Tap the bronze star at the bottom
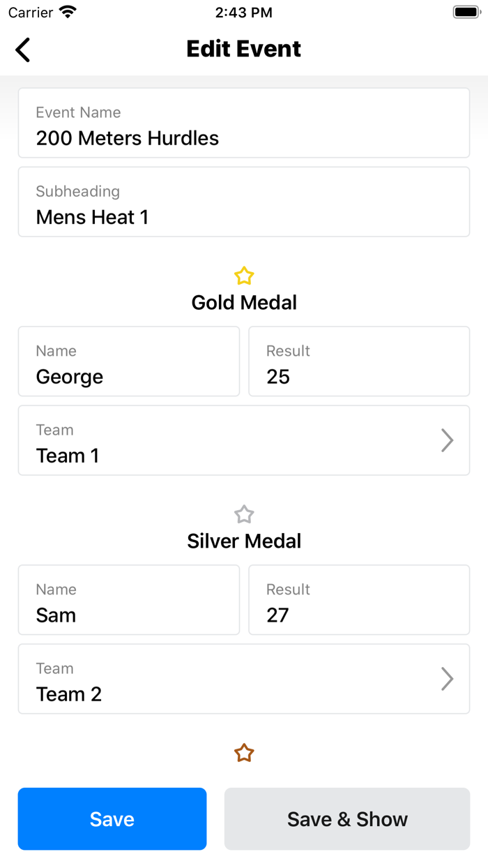Image resolution: width=488 pixels, height=868 pixels. pyautogui.click(x=244, y=753)
